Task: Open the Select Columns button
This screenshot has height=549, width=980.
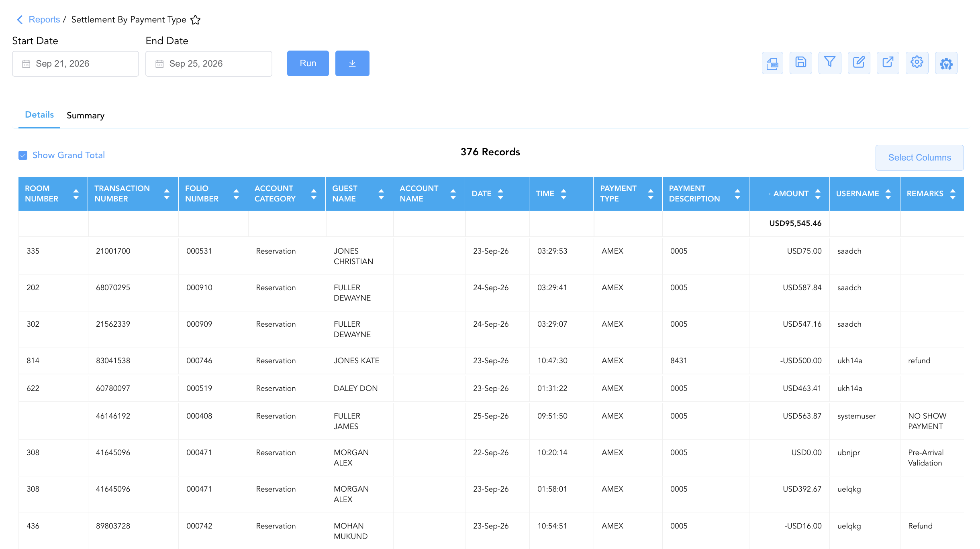Action: pyautogui.click(x=919, y=158)
